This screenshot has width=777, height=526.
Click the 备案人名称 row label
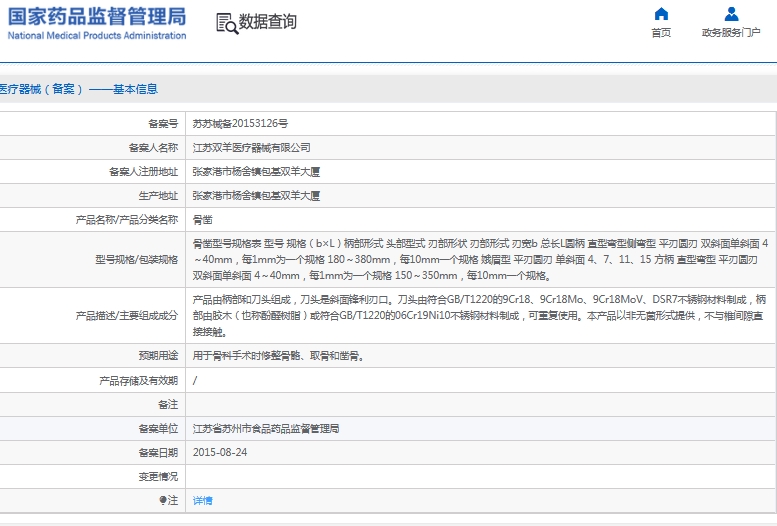(x=153, y=148)
